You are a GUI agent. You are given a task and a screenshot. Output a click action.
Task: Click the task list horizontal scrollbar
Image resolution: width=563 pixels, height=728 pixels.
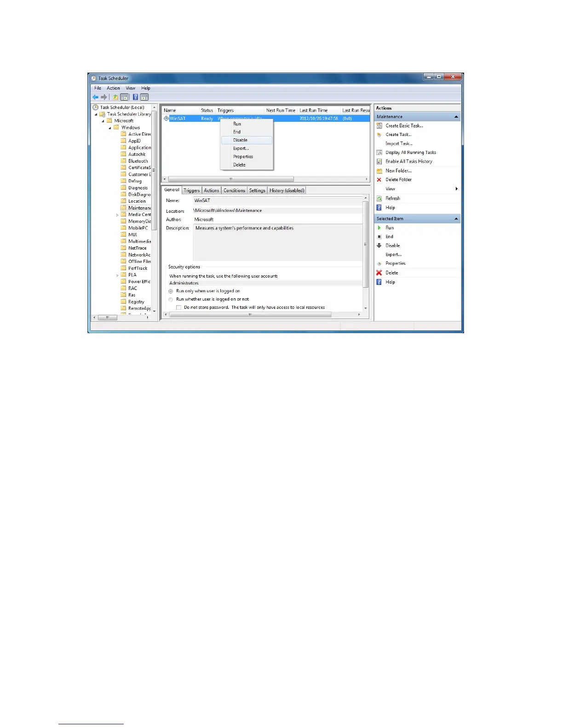231,179
